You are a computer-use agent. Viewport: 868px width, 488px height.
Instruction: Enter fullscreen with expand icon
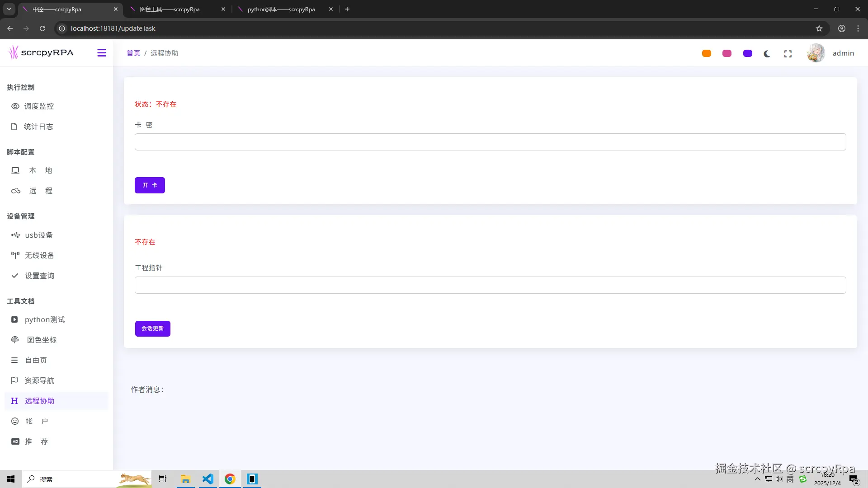click(788, 54)
